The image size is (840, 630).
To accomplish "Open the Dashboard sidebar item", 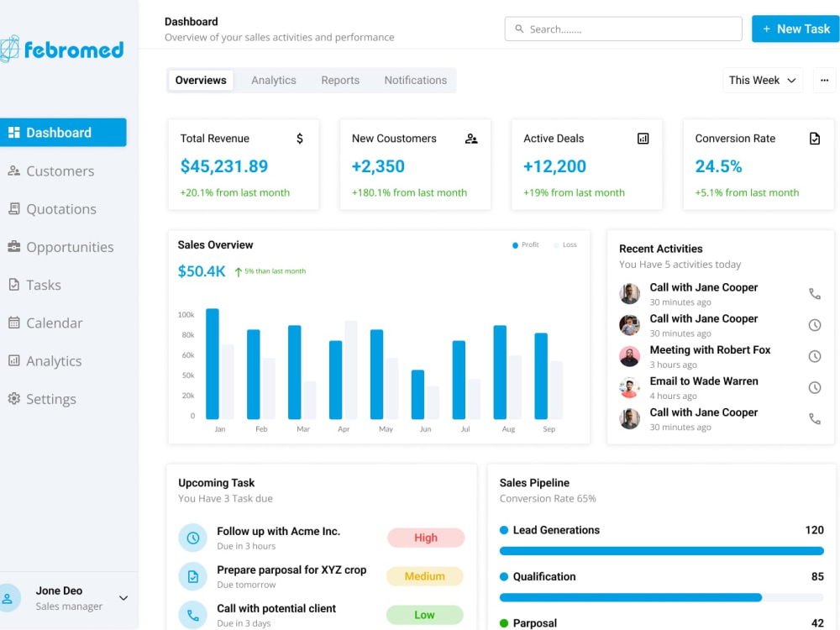I will (x=63, y=133).
